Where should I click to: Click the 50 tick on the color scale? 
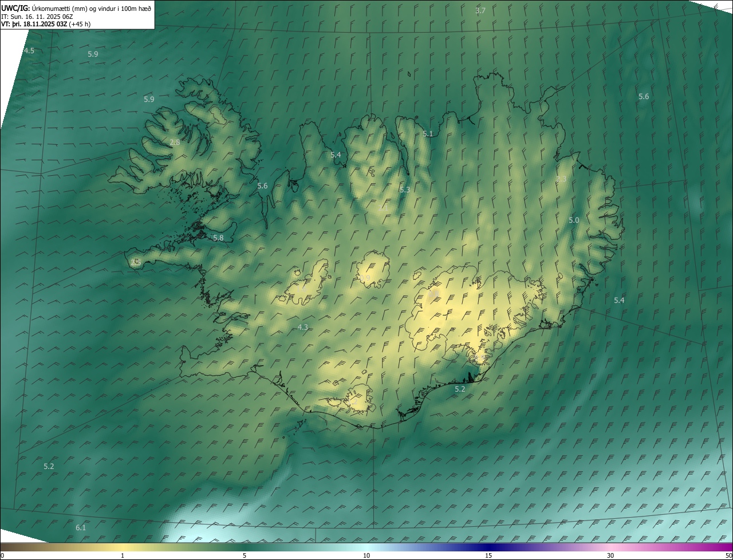click(x=729, y=556)
